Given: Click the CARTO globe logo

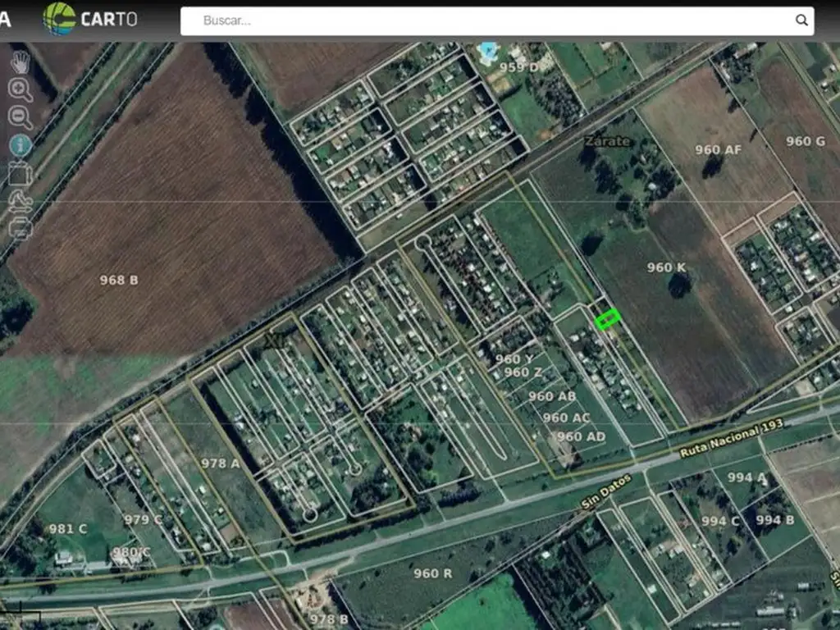Looking at the screenshot, I should (59, 20).
